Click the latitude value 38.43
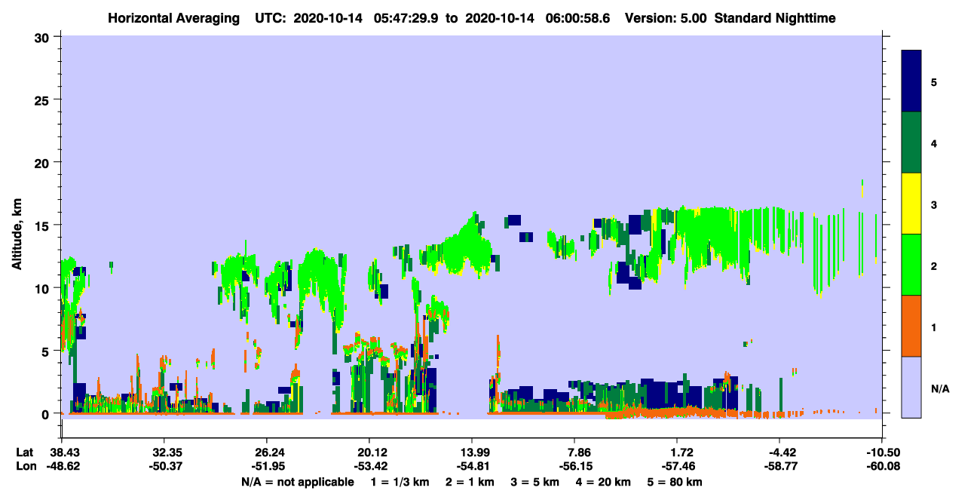980x503 pixels. pyautogui.click(x=61, y=452)
